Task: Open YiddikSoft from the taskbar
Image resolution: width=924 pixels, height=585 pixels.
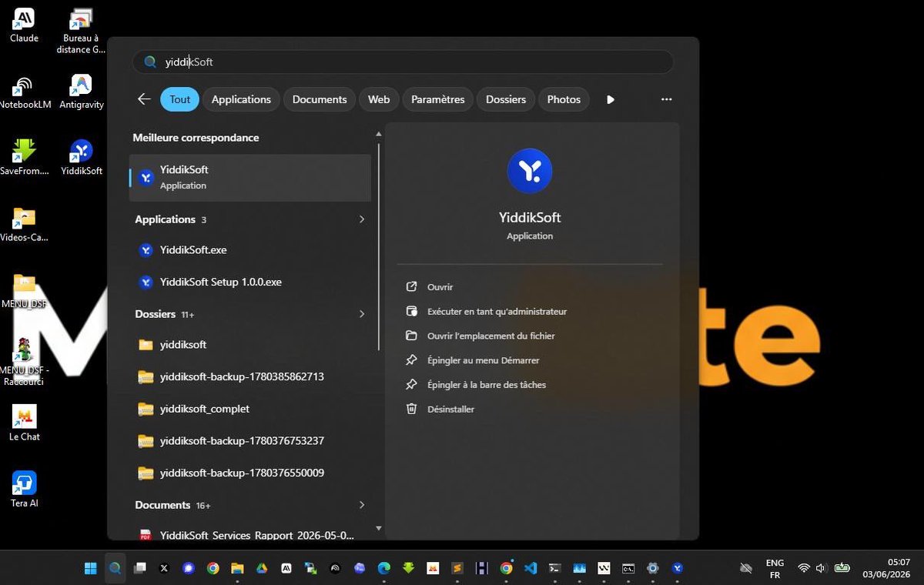Action: (678, 568)
